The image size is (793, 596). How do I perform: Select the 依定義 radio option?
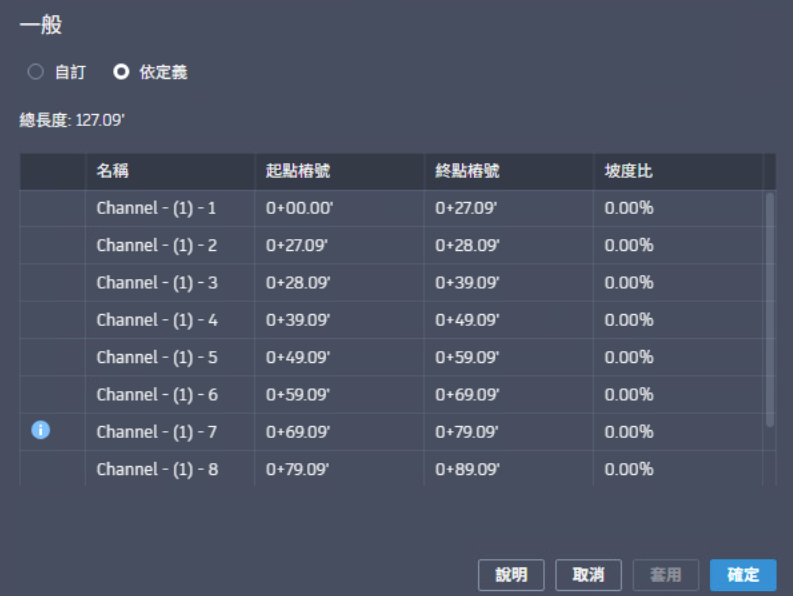121,72
